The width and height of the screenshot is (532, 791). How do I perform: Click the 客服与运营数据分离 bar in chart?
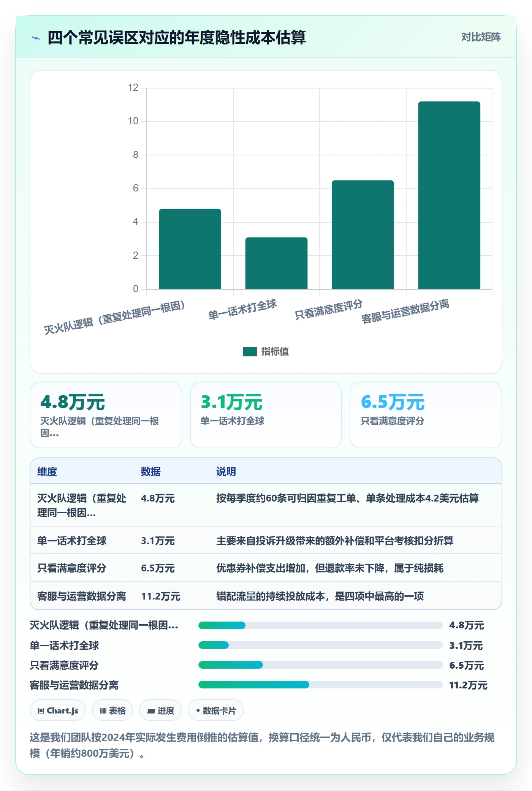(x=449, y=195)
